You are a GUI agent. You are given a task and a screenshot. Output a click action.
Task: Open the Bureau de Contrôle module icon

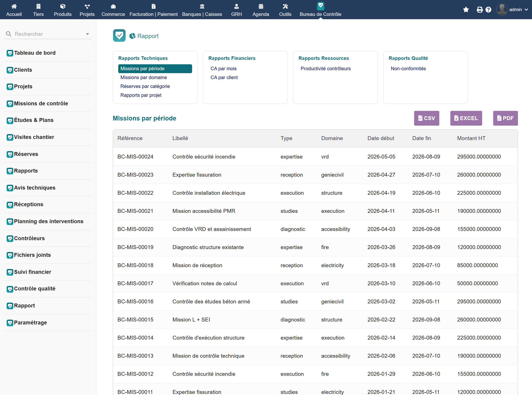[x=320, y=6]
